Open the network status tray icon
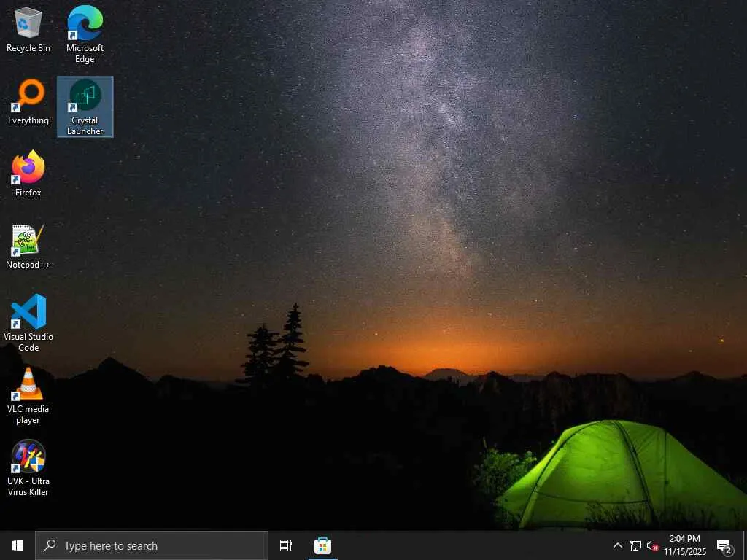The image size is (747, 560). click(x=635, y=545)
